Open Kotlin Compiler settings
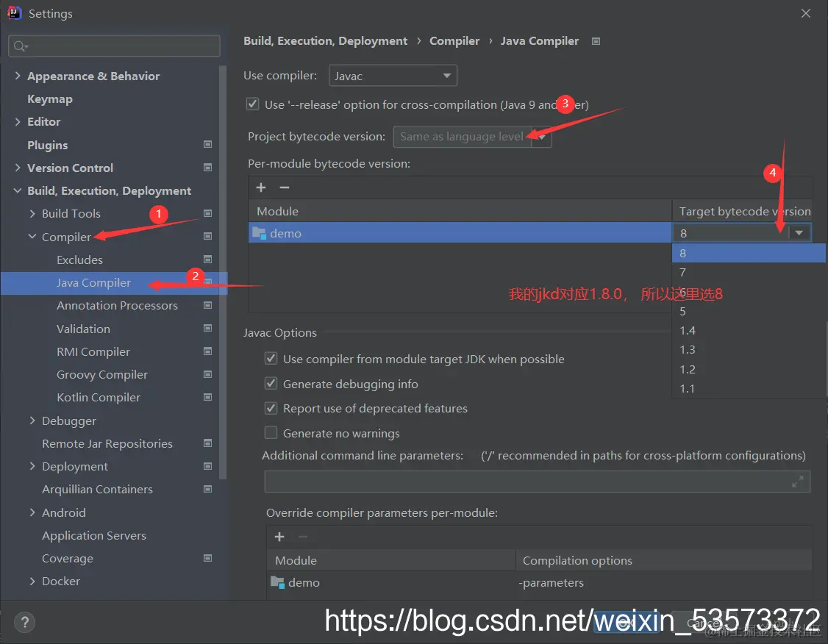This screenshot has height=644, width=828. pyautogui.click(x=99, y=397)
